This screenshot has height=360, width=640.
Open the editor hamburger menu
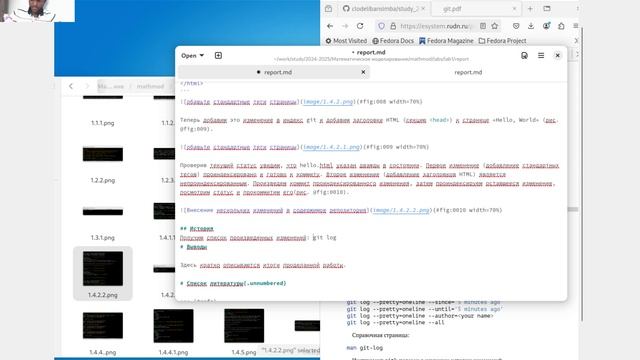point(541,56)
